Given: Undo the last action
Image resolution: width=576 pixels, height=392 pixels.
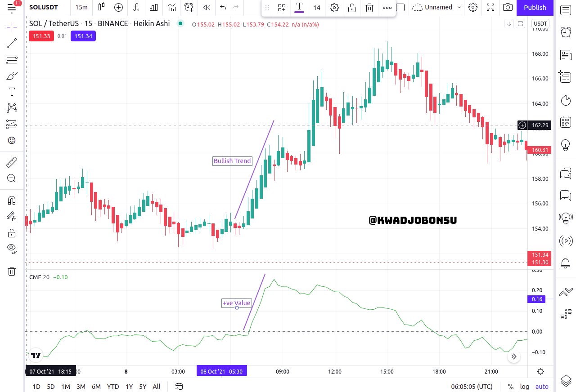Looking at the screenshot, I should click(223, 7).
